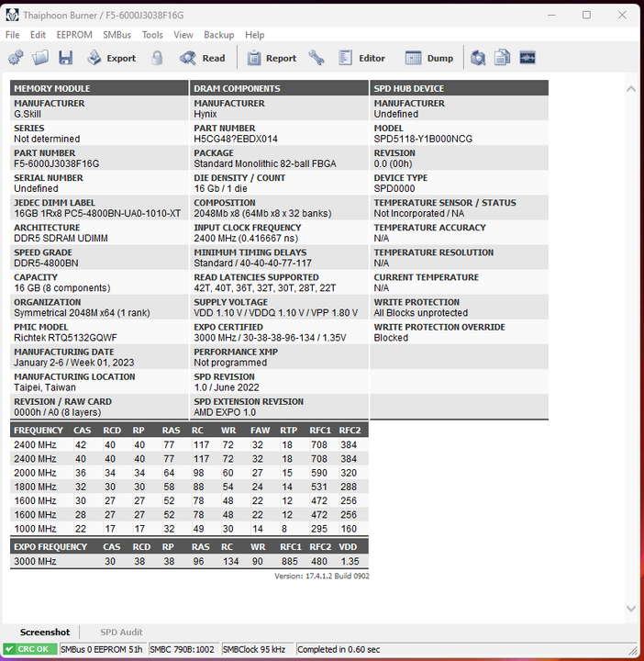Screen dimensions: 644x661
Task: Click the MEMORY MODULE column header
Action: (x=99, y=88)
